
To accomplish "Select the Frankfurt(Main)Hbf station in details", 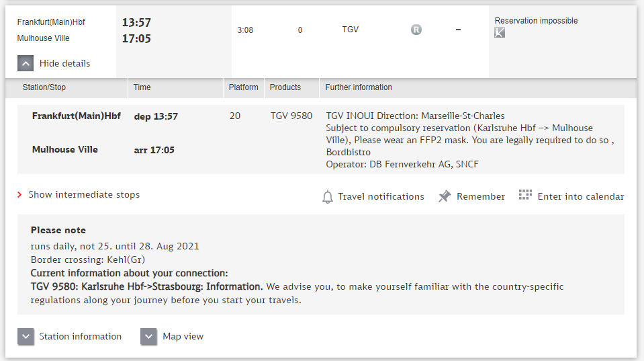I will pyautogui.click(x=77, y=116).
